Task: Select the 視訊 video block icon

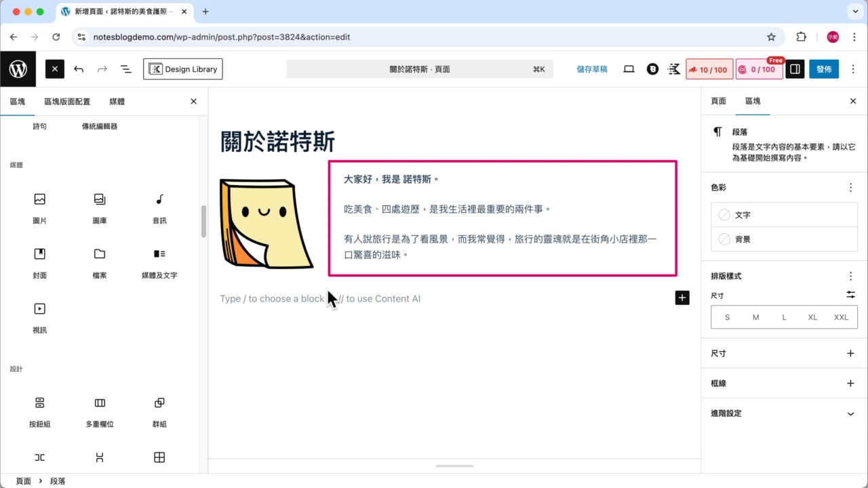Action: 39,308
